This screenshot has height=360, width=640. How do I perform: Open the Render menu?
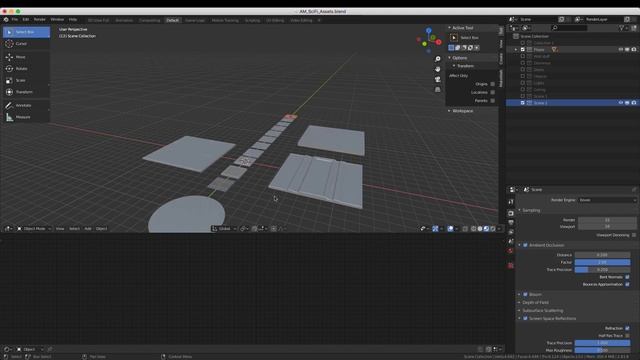[x=40, y=20]
